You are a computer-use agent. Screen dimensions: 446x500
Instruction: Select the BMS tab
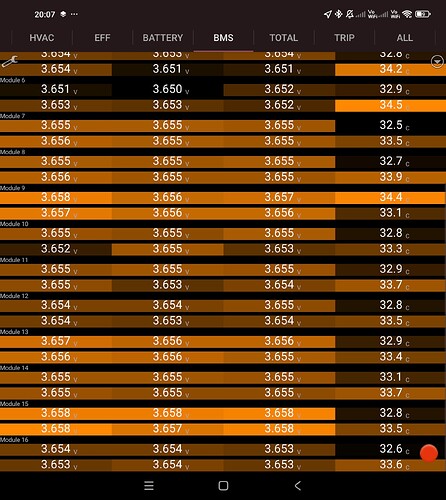(223, 38)
